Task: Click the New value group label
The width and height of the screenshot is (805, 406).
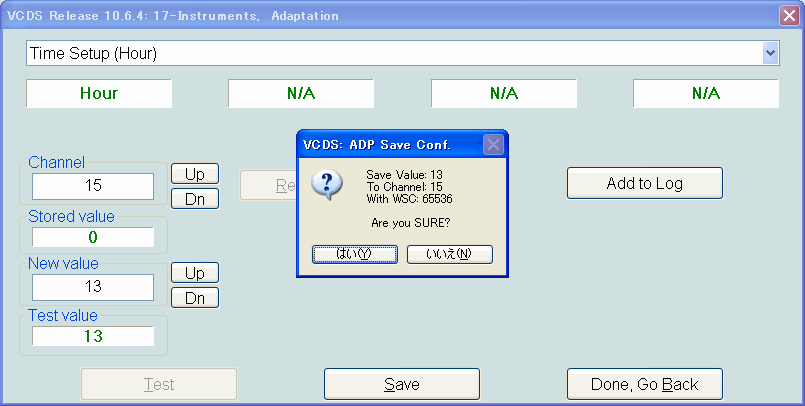Action: coord(63,263)
